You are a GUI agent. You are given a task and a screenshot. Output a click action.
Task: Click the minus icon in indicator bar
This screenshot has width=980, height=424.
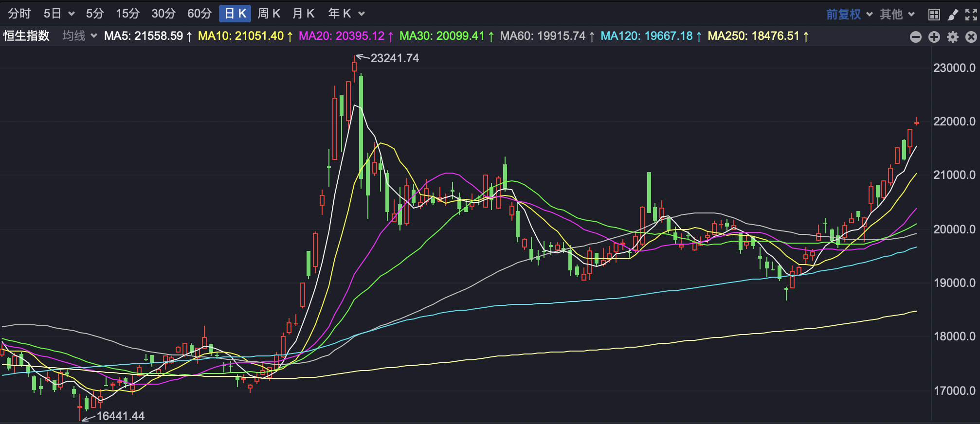click(x=915, y=37)
